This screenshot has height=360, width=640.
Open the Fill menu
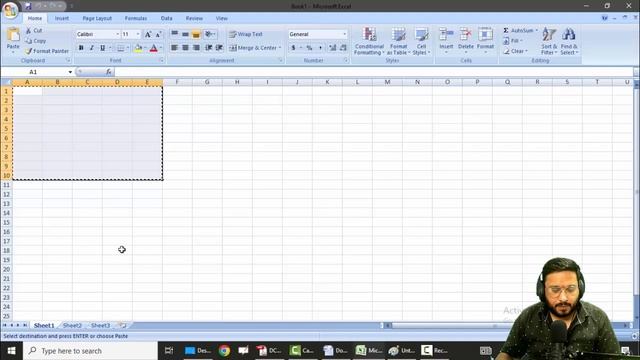(513, 41)
